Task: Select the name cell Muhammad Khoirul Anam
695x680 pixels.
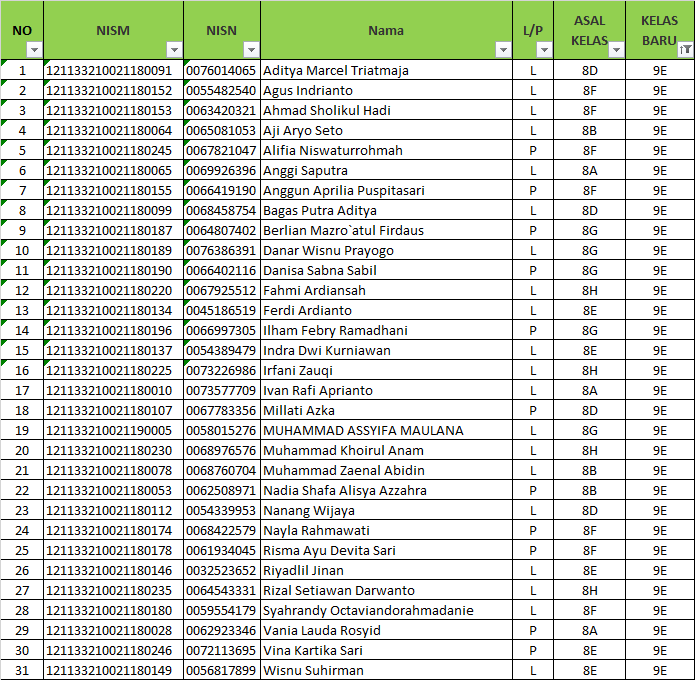Action: point(387,450)
